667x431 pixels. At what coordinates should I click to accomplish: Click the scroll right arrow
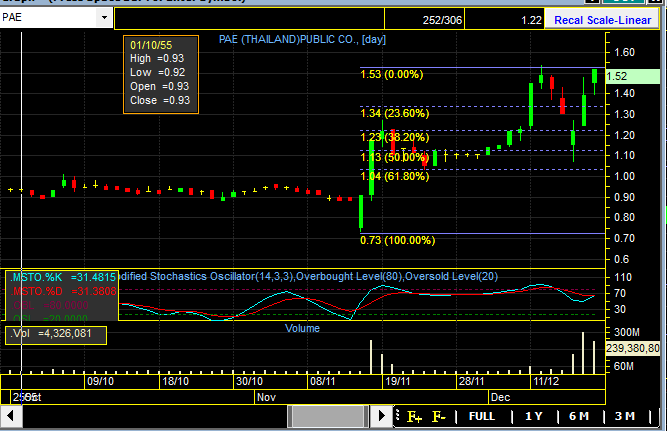381,416
